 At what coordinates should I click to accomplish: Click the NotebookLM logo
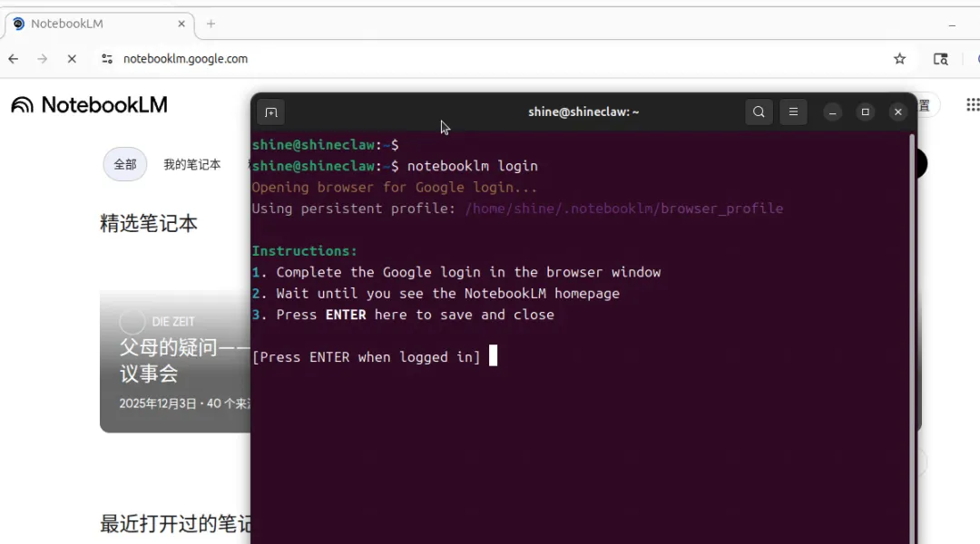point(89,105)
